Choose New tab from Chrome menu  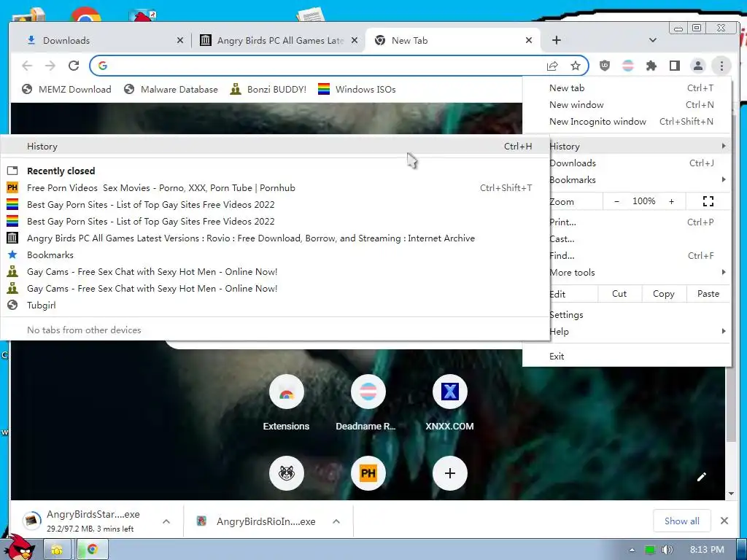(x=627, y=87)
